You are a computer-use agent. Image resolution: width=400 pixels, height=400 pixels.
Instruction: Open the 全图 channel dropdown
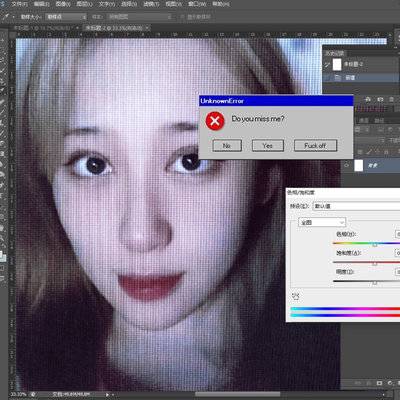321,222
